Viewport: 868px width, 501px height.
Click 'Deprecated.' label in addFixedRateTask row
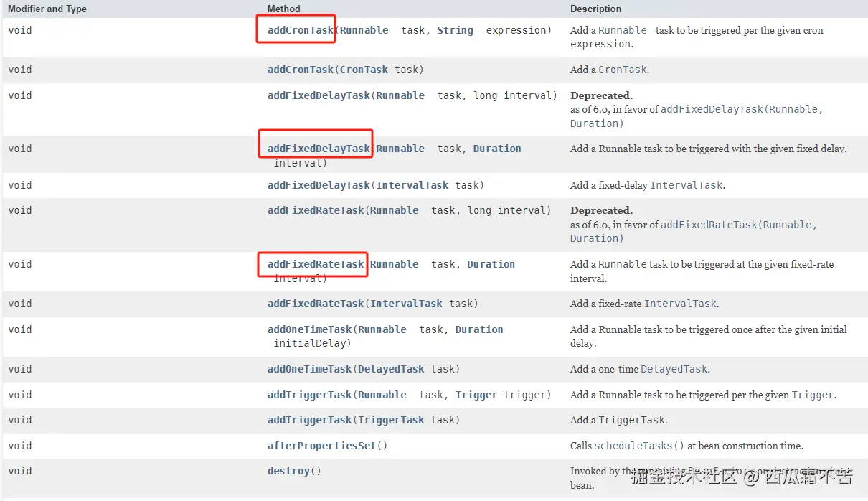click(602, 210)
